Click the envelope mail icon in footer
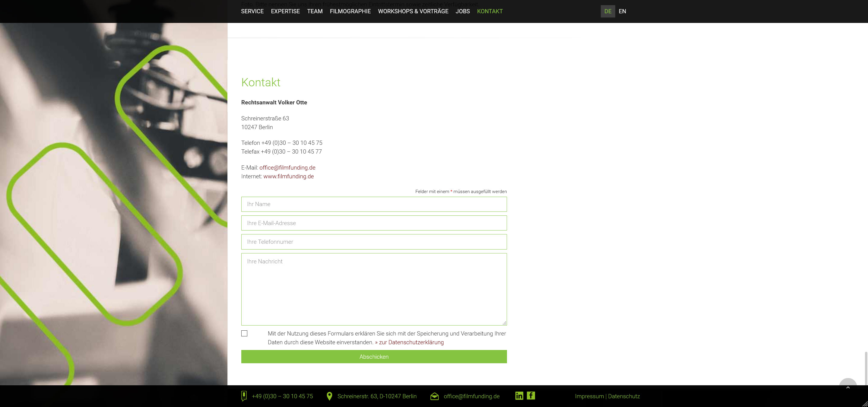Image resolution: width=868 pixels, height=407 pixels. (x=435, y=396)
